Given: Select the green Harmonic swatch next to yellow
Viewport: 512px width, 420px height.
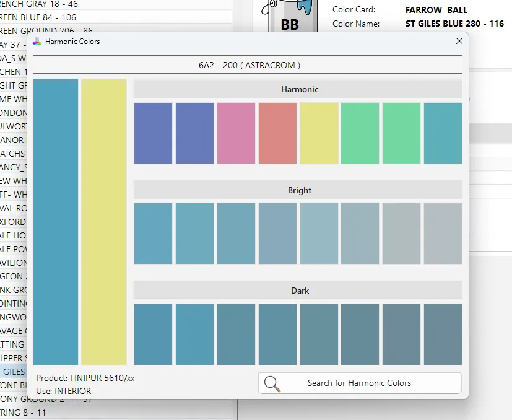Looking at the screenshot, I should [x=360, y=133].
